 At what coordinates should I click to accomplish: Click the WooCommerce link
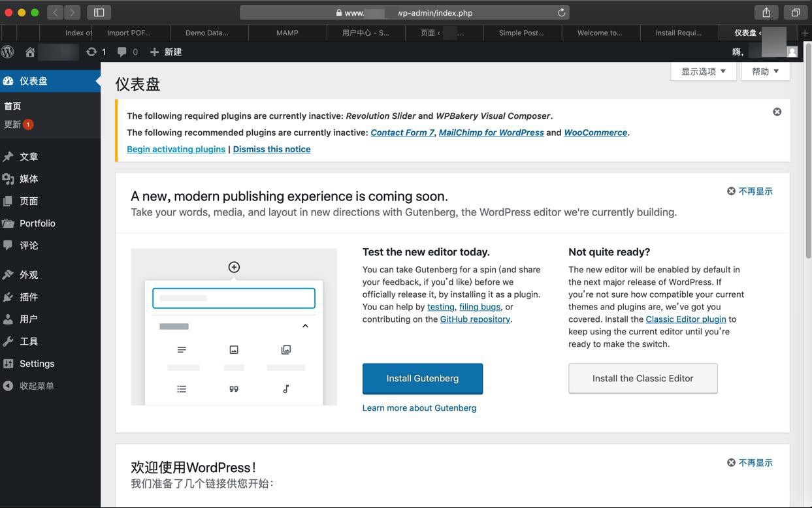tap(596, 133)
